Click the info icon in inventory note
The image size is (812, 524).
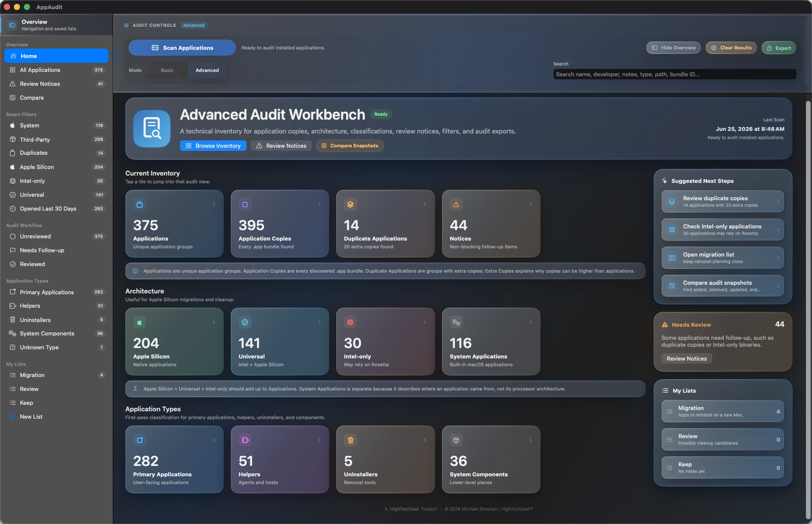pyautogui.click(x=135, y=271)
